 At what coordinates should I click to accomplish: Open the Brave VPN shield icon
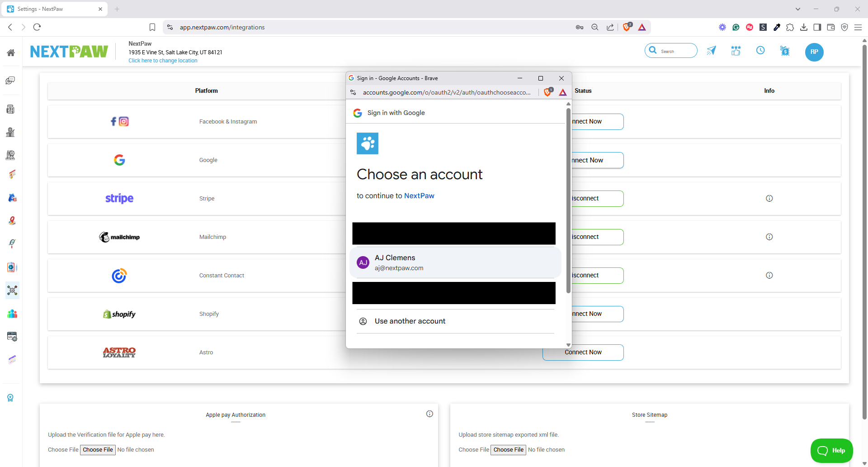844,27
